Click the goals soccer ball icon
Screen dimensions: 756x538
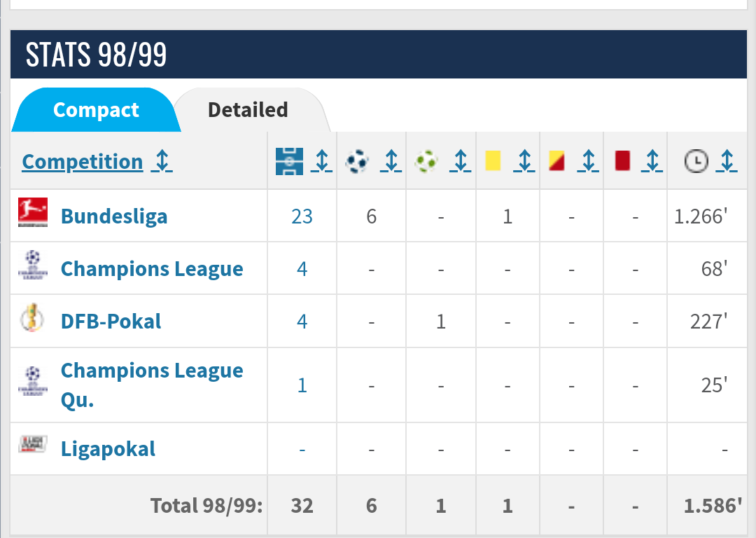(357, 161)
